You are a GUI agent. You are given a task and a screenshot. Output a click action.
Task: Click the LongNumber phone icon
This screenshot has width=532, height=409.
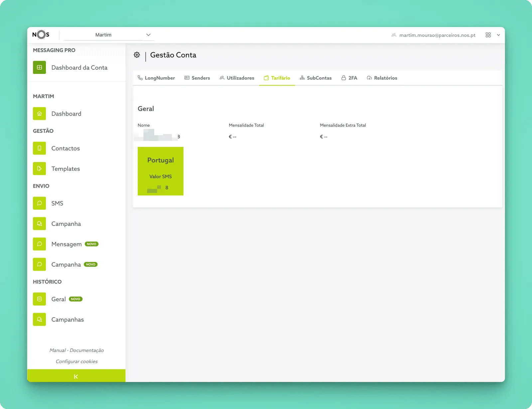pos(140,78)
